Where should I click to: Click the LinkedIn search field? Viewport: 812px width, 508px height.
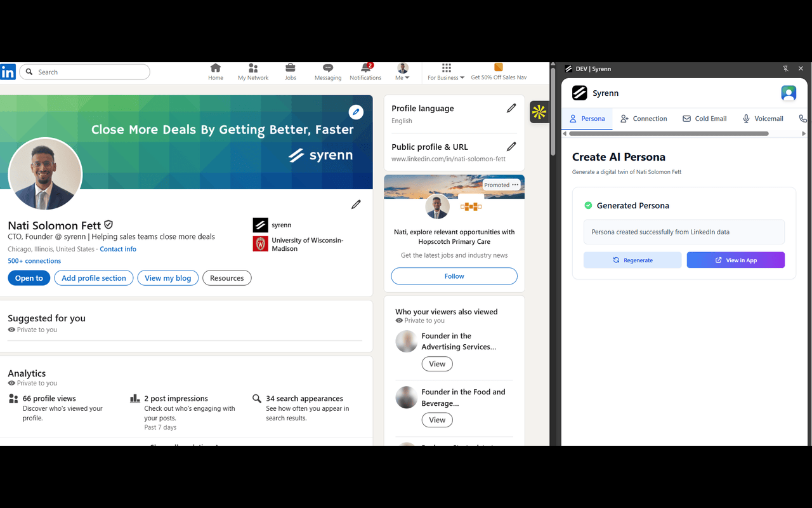tap(84, 72)
